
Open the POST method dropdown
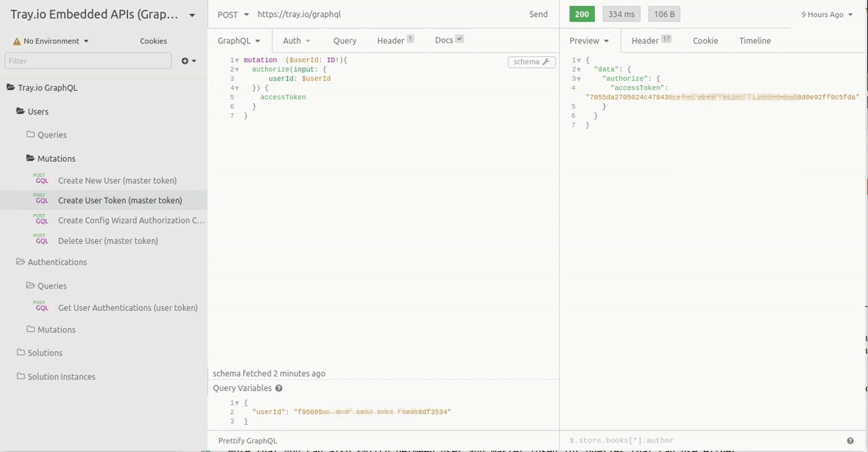coord(233,14)
